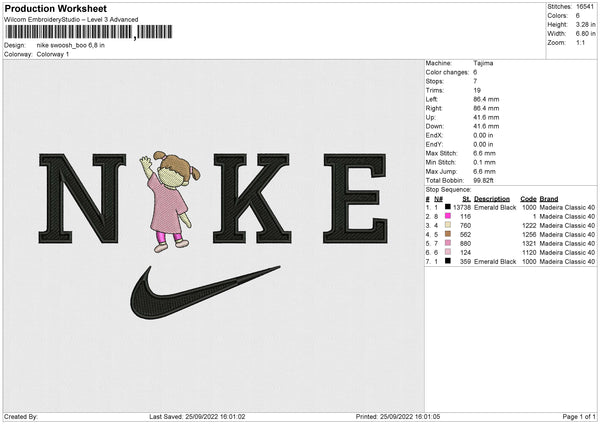This screenshot has width=600, height=424.
Task: Click the 'St.' column header
Action: point(466,199)
